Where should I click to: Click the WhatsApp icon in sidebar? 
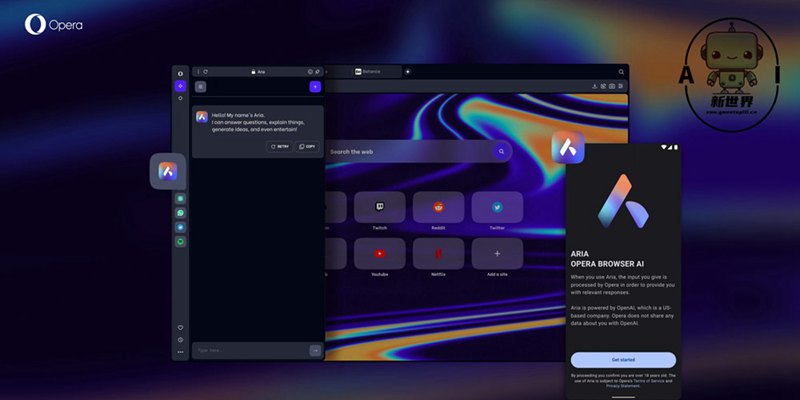click(x=181, y=213)
